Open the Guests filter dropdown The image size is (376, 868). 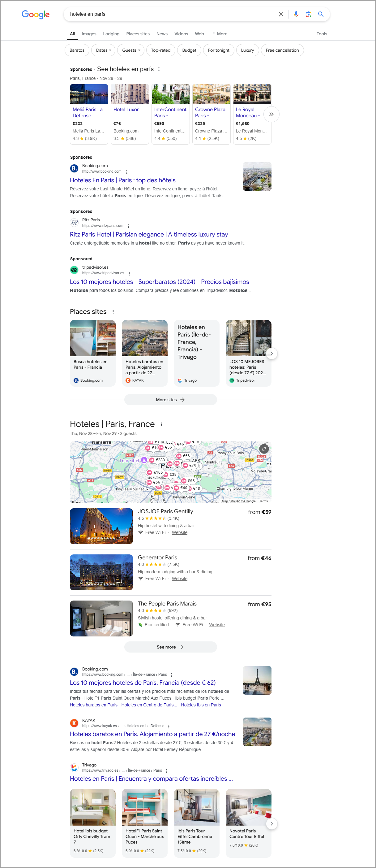coord(131,50)
